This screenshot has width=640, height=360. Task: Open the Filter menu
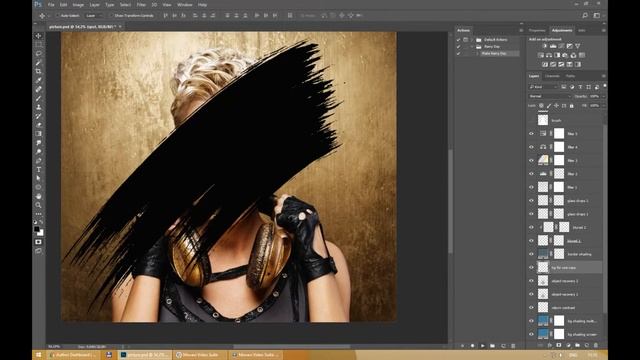141,5
